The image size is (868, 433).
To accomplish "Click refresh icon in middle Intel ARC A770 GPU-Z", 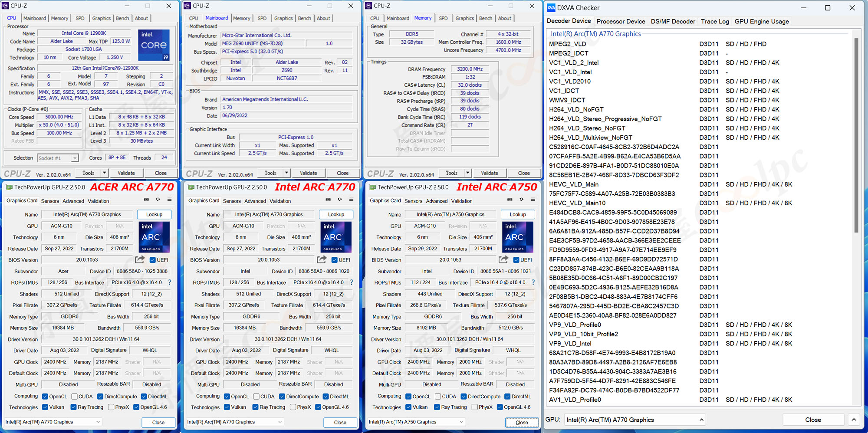I will (340, 200).
